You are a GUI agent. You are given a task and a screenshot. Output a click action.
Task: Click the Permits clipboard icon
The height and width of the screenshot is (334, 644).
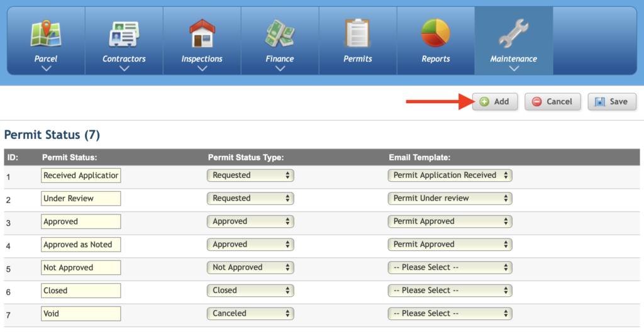click(x=357, y=33)
